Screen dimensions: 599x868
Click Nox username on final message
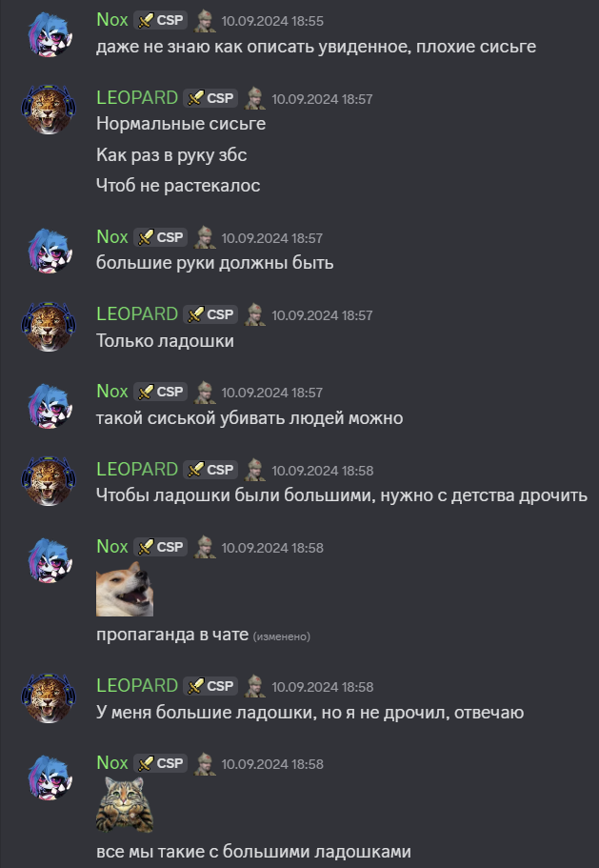pos(112,763)
